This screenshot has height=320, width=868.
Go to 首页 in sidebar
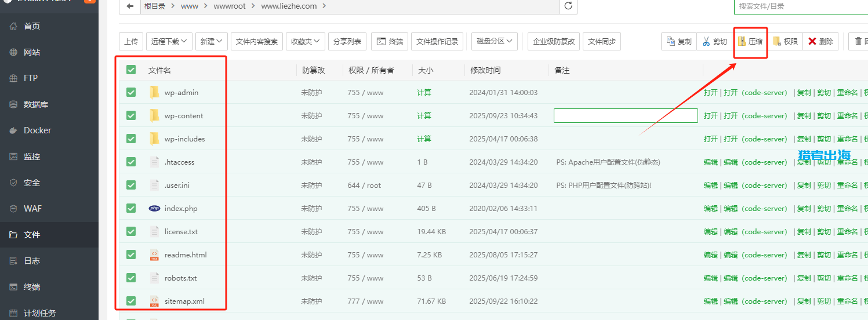pos(32,26)
